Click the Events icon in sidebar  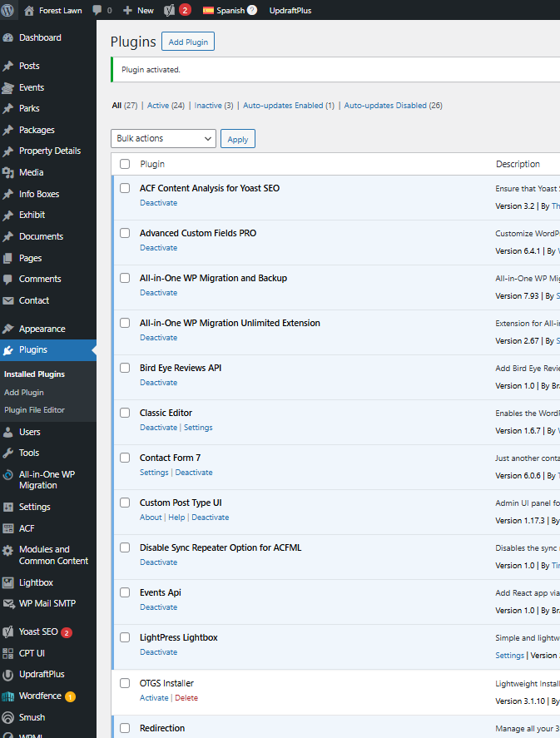[8, 87]
